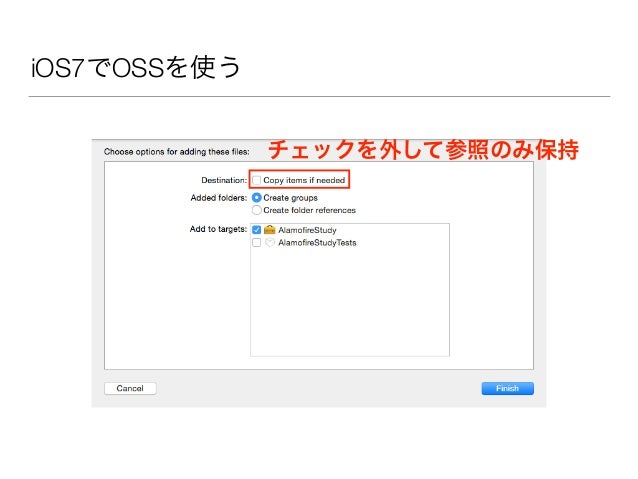Click the Add to targets label
Viewport: 638px width, 479px height.
(218, 229)
